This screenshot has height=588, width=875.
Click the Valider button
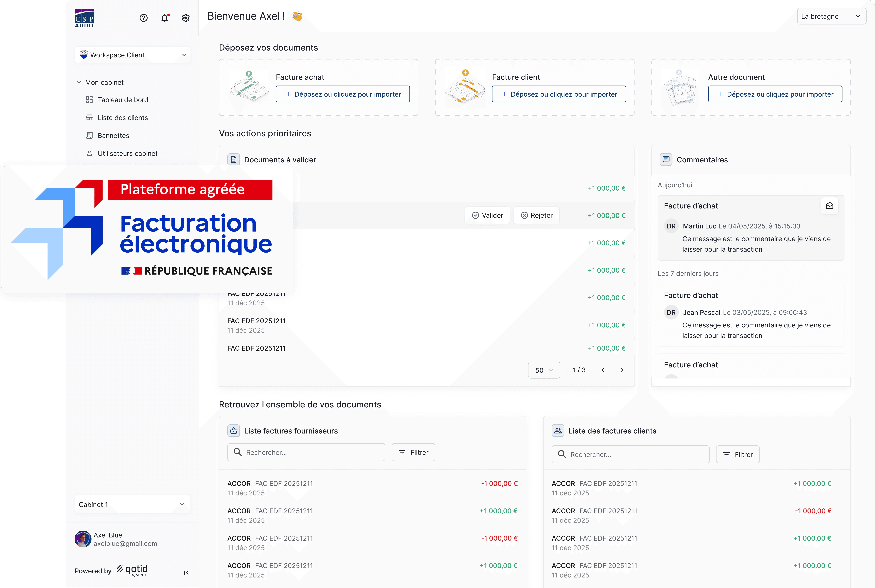click(x=487, y=216)
